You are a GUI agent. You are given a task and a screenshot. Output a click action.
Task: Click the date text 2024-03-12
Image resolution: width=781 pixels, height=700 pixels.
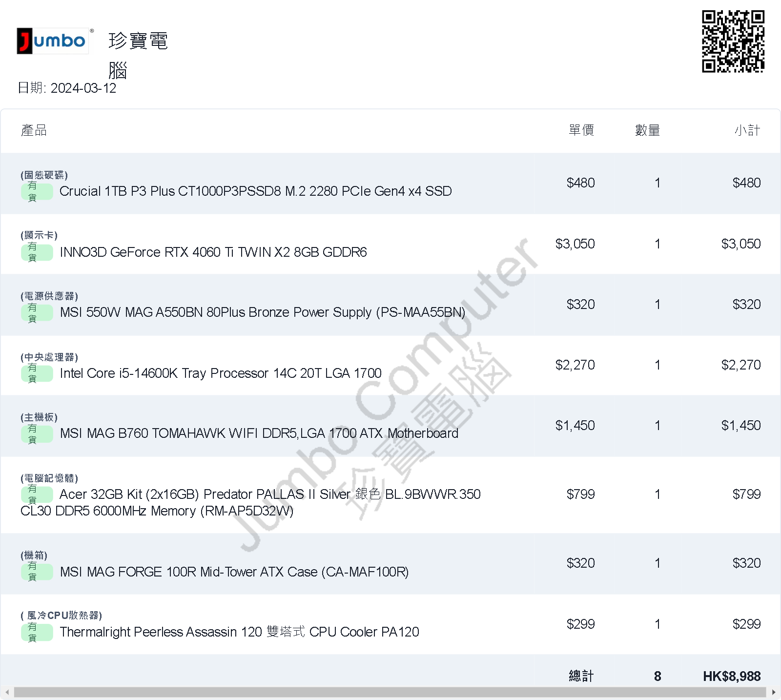tap(83, 88)
